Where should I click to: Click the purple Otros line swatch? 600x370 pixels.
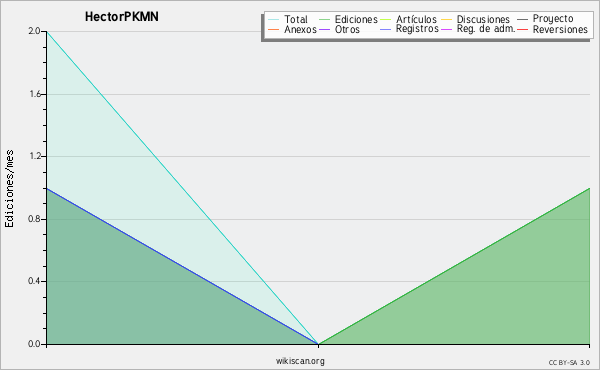coord(324,29)
